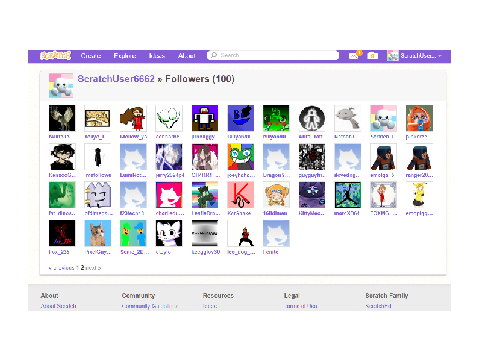Screen dimensions: 480x360
Task: Go to the previous followers page
Action: (x=61, y=268)
